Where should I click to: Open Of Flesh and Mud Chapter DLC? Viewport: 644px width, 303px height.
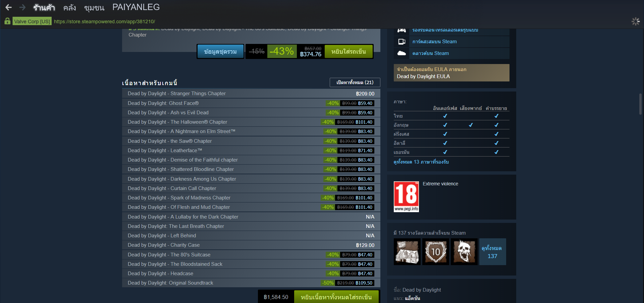click(x=251, y=207)
